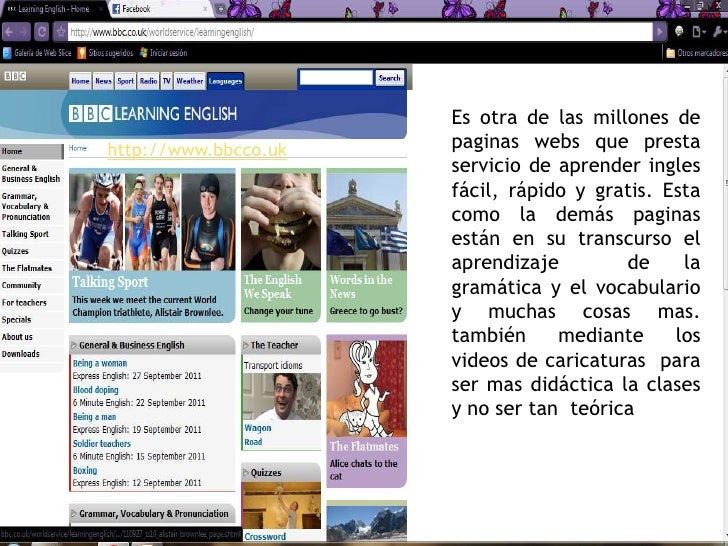Click the http://www.bbcco.uk hyperlink

(197, 150)
